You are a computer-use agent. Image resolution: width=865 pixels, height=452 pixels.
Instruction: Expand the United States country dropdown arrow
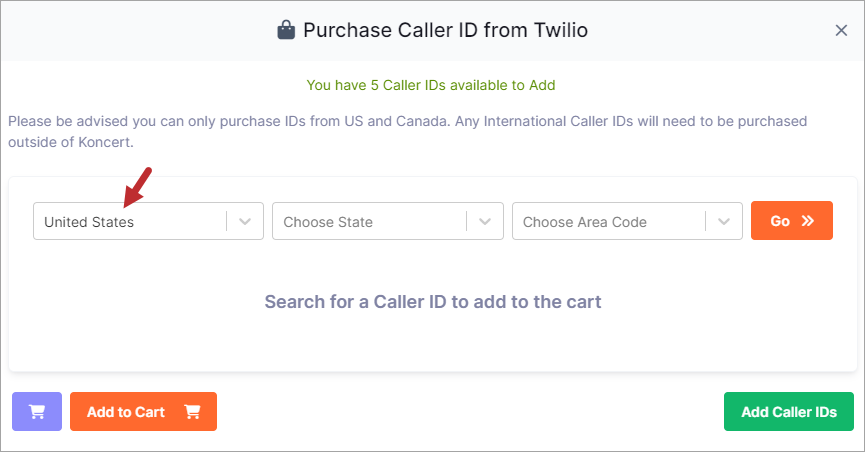click(x=245, y=221)
